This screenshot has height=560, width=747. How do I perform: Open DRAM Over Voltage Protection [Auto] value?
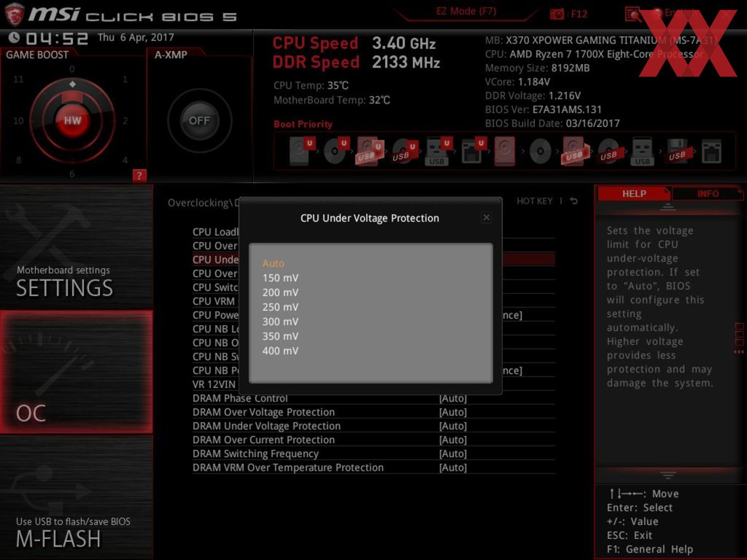coord(453,412)
